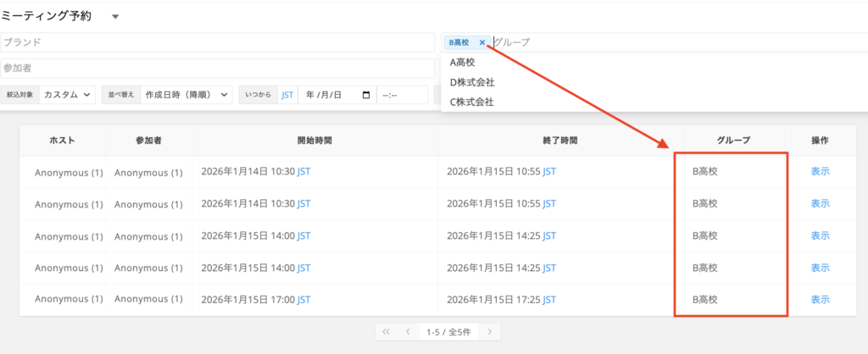Expand ミーティング予約 title dropdown arrow
Screen dimensions: 868x354
coord(116,17)
